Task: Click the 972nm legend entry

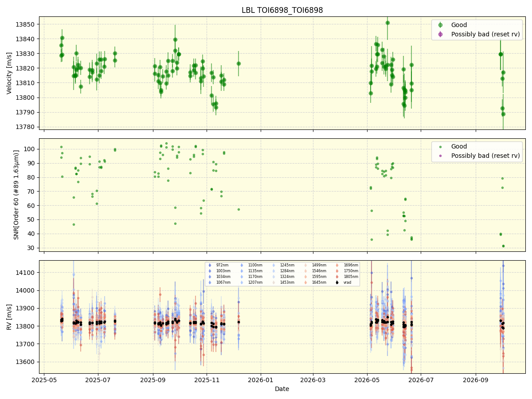Action: click(x=222, y=265)
